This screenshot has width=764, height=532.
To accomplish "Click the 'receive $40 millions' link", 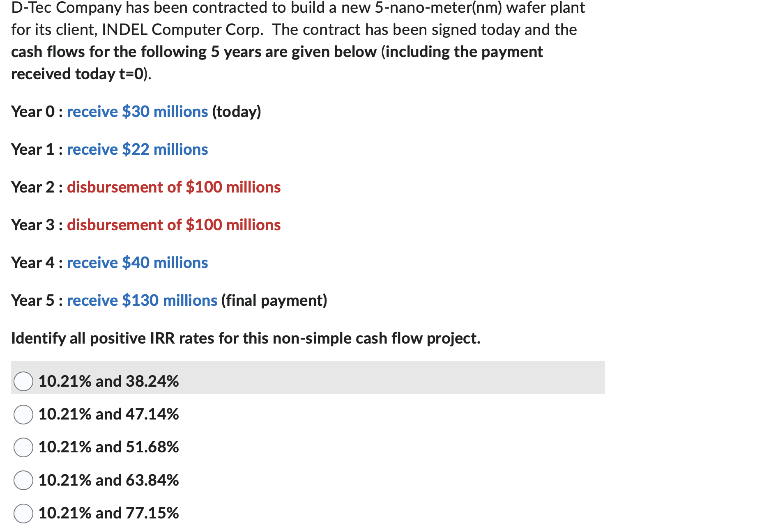I will tap(137, 263).
